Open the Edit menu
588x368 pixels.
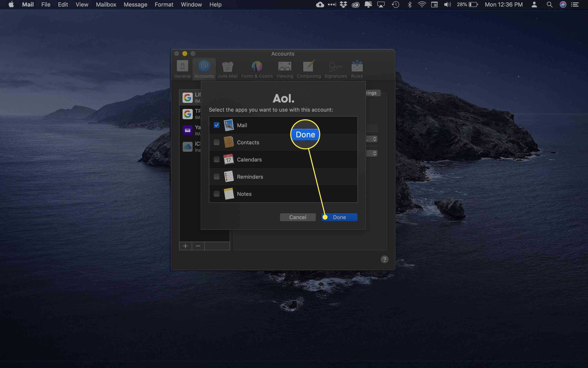[63, 5]
